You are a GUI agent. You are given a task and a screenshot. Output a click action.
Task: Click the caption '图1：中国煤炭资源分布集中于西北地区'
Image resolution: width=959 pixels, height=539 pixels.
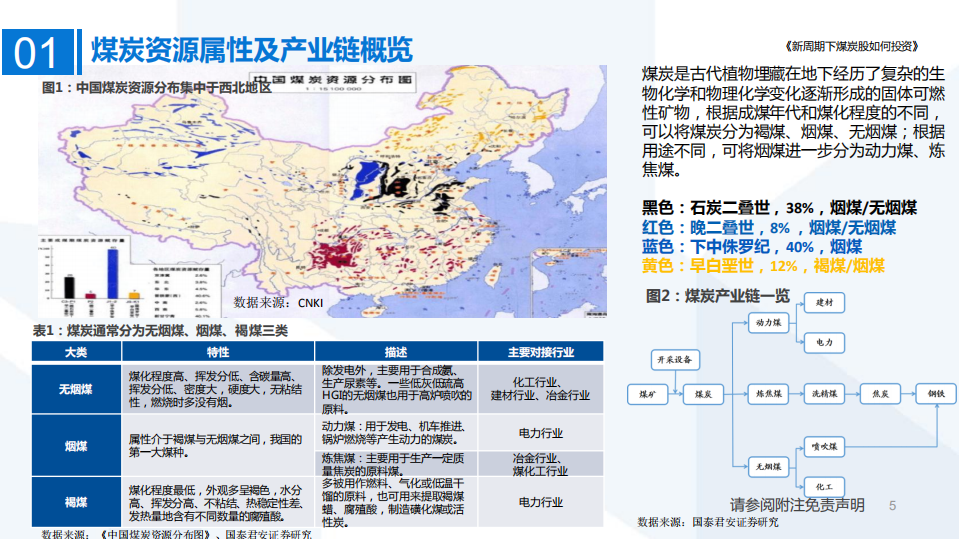tap(157, 87)
